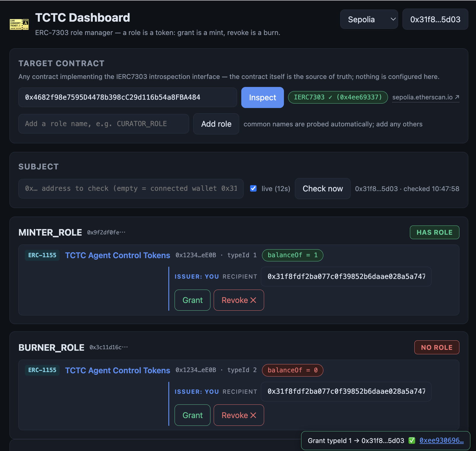The width and height of the screenshot is (476, 451).
Task: Click the BURNER_ROLE heading
Action: click(51, 347)
